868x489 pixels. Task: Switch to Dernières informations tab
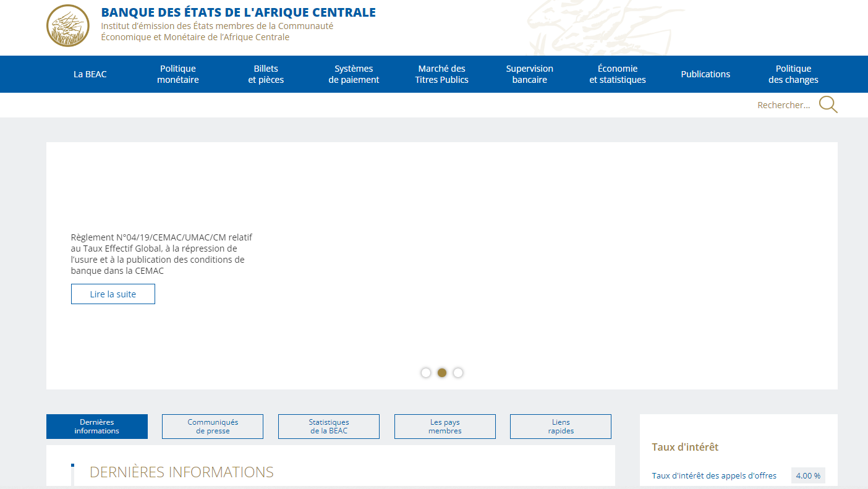click(x=97, y=427)
